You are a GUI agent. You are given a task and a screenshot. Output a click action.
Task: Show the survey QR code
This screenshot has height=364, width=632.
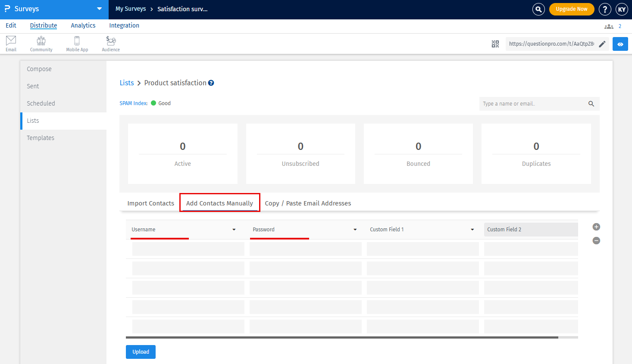pos(495,44)
